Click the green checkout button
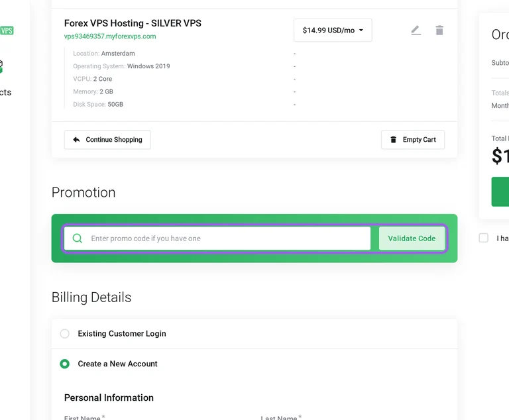 500,191
